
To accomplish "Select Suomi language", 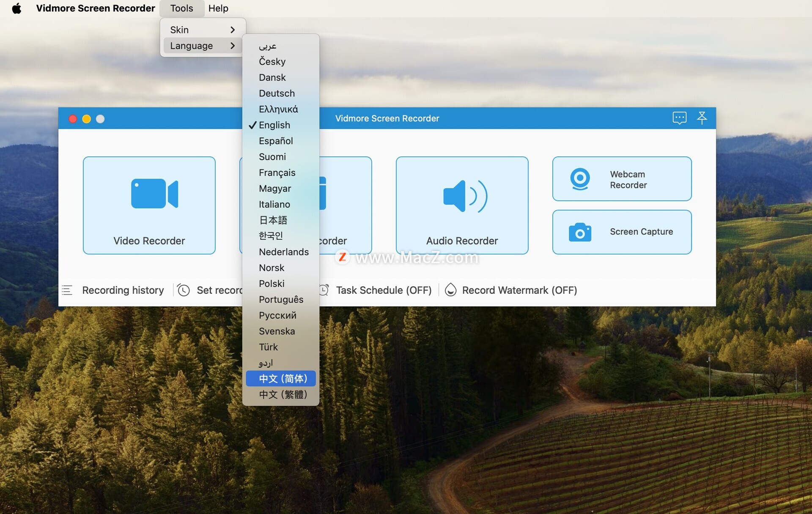I will (x=281, y=157).
